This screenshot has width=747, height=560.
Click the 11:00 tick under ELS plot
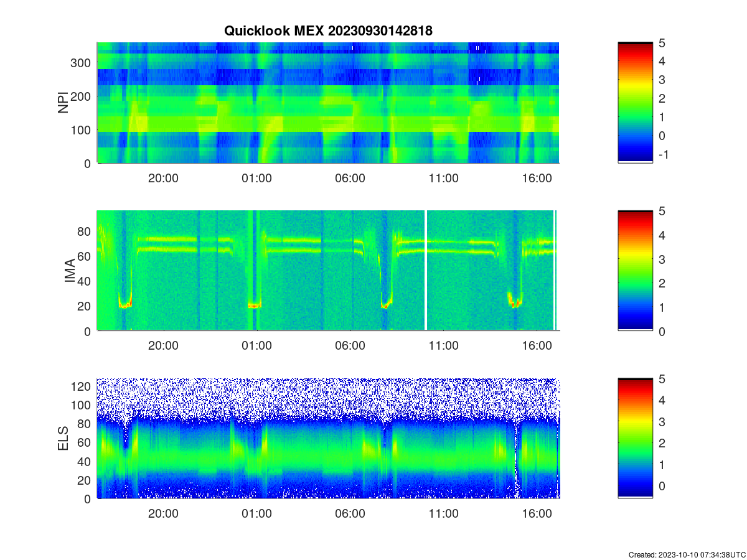click(x=443, y=514)
